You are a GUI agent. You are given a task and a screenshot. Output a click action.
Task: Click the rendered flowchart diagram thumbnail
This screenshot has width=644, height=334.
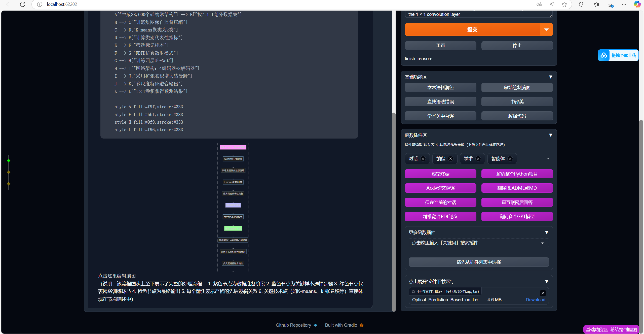pos(233,208)
